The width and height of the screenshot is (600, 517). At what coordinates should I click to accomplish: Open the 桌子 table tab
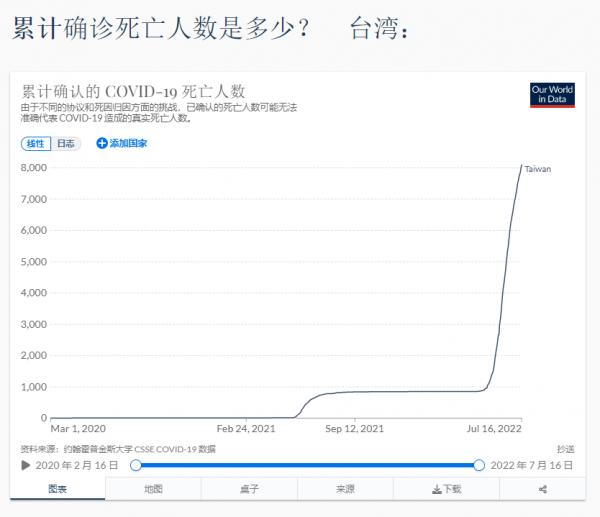(249, 489)
